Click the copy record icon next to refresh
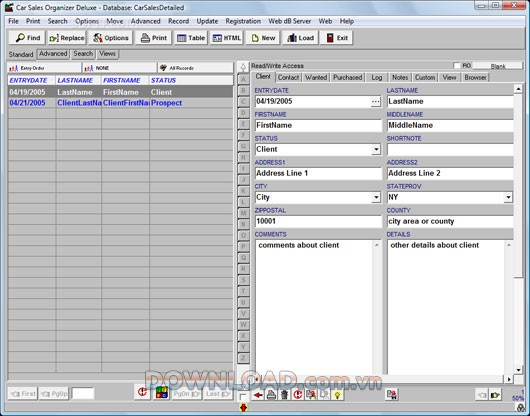530x416 pixels. (x=311, y=394)
